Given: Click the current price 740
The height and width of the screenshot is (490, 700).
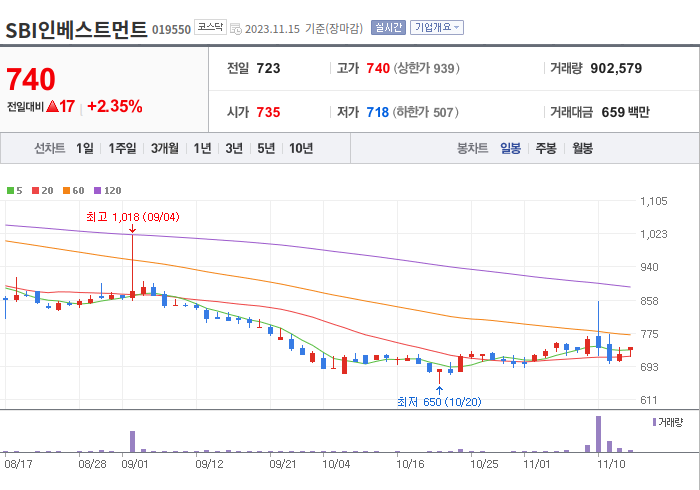Looking at the screenshot, I should 31,79.
